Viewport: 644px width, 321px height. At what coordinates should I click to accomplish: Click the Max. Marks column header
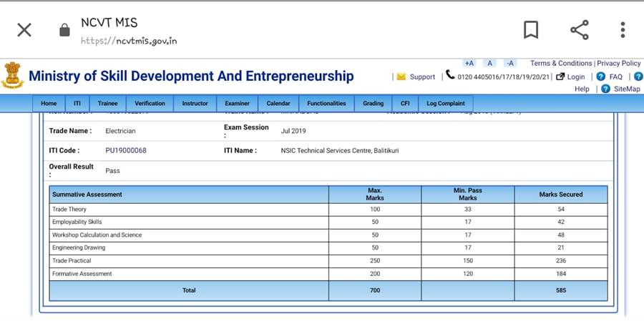[x=375, y=194]
